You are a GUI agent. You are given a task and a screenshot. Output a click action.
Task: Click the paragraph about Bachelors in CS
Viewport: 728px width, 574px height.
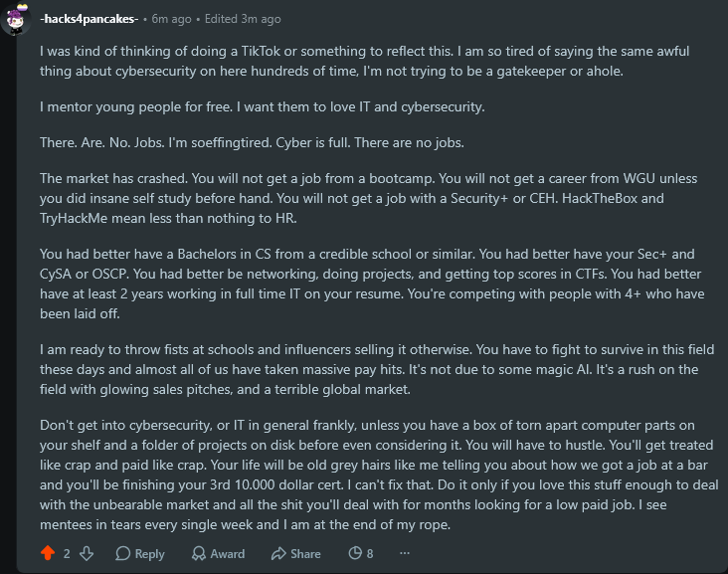372,284
